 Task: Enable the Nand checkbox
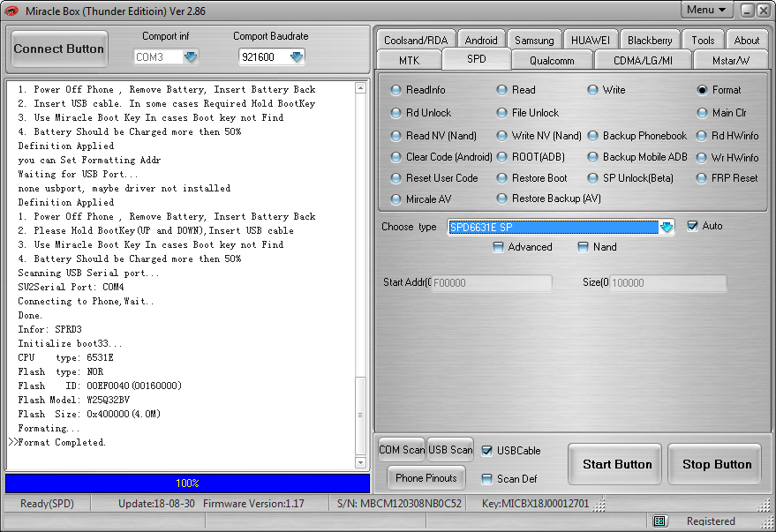click(x=583, y=247)
